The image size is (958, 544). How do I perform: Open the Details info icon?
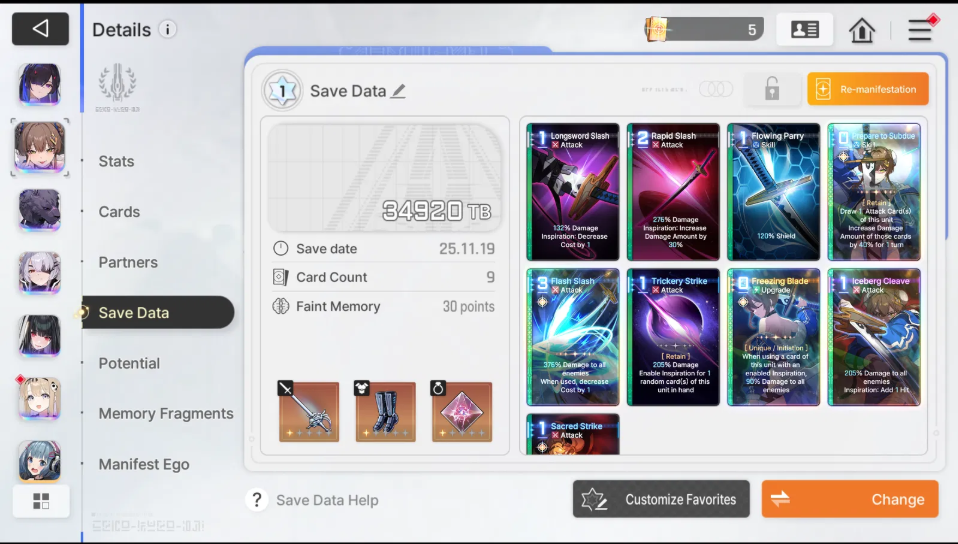(167, 29)
